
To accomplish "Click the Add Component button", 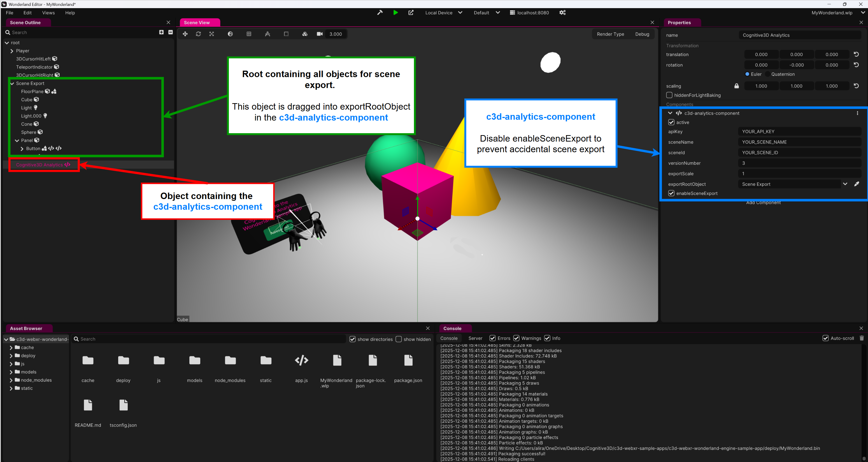I will point(763,202).
